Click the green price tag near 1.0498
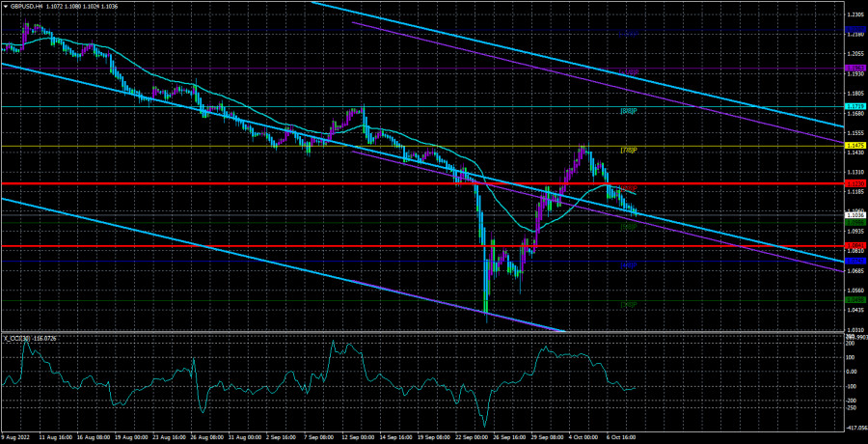 coord(854,300)
